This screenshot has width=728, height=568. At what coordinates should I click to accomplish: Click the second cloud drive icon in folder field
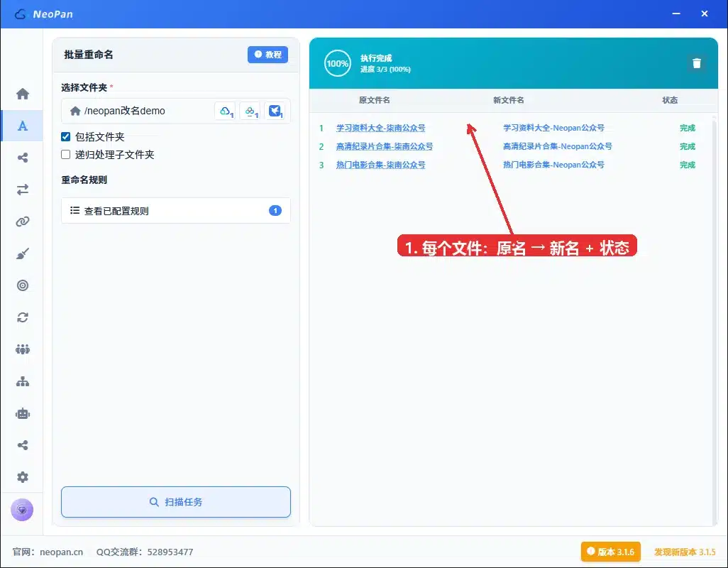(250, 111)
